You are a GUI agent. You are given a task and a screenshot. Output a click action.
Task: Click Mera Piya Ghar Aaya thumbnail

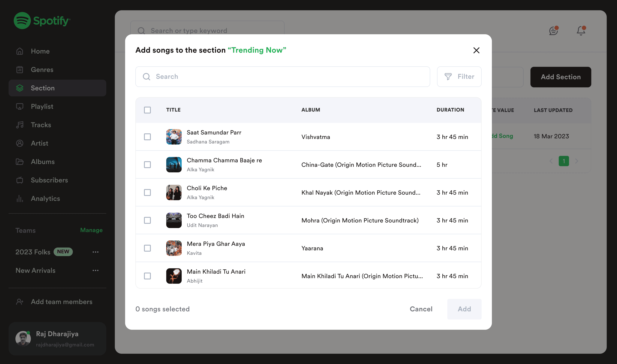tap(174, 248)
